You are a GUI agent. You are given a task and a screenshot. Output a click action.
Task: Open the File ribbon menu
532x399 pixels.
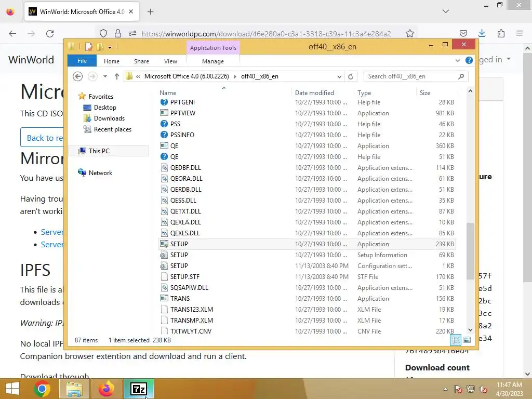(82, 61)
